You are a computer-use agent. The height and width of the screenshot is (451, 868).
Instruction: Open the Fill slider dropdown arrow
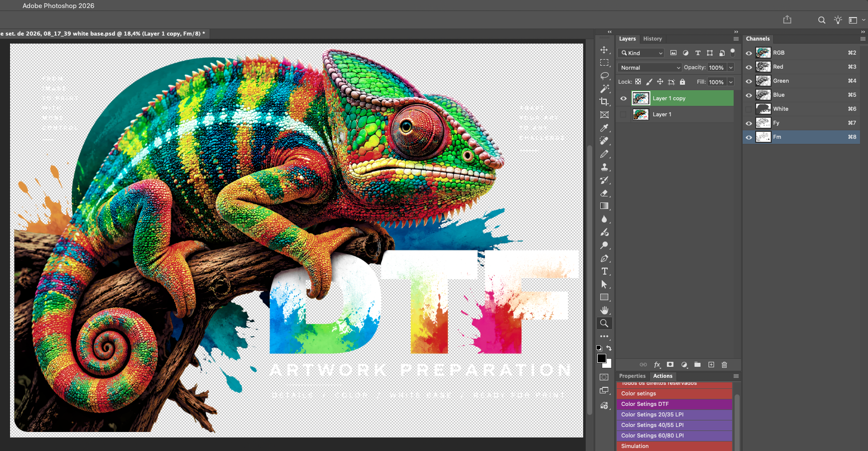[731, 82]
